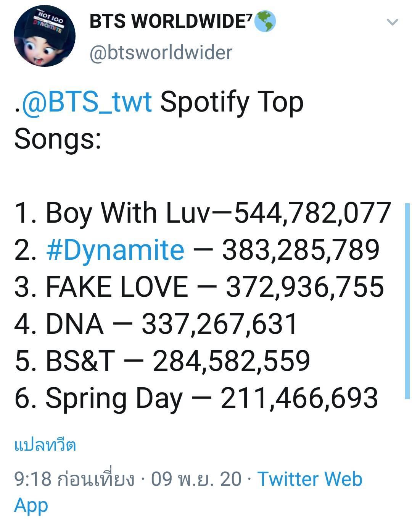
Task: Open the 9:18 tweet timestamp
Action: tap(74, 479)
